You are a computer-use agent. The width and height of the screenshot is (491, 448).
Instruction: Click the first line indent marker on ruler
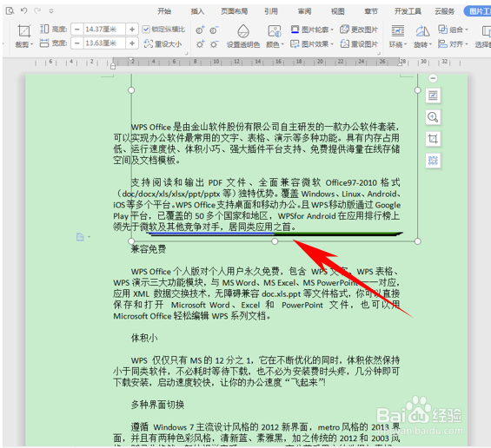[x=131, y=59]
